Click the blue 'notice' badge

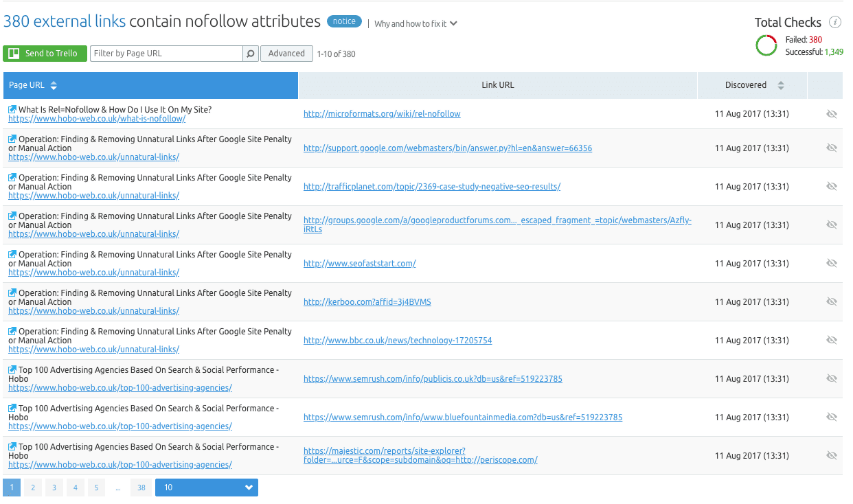(344, 21)
